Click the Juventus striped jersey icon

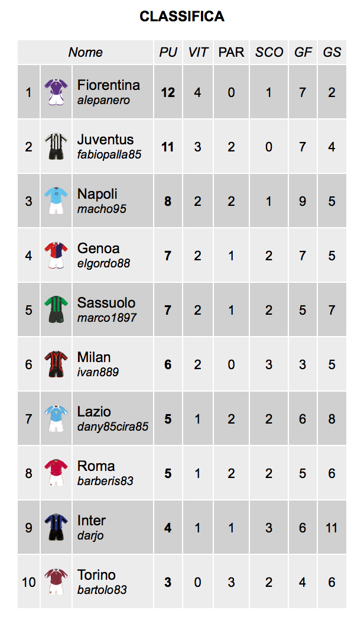tap(56, 147)
